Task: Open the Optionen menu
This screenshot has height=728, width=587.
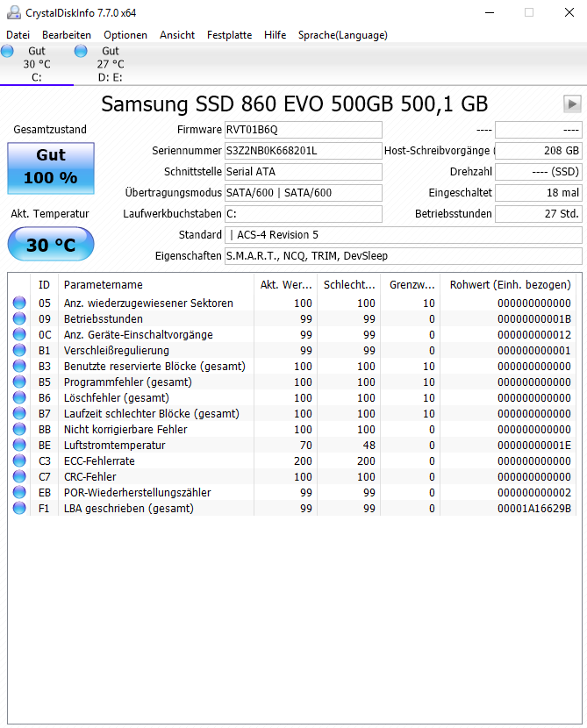Action: [125, 35]
